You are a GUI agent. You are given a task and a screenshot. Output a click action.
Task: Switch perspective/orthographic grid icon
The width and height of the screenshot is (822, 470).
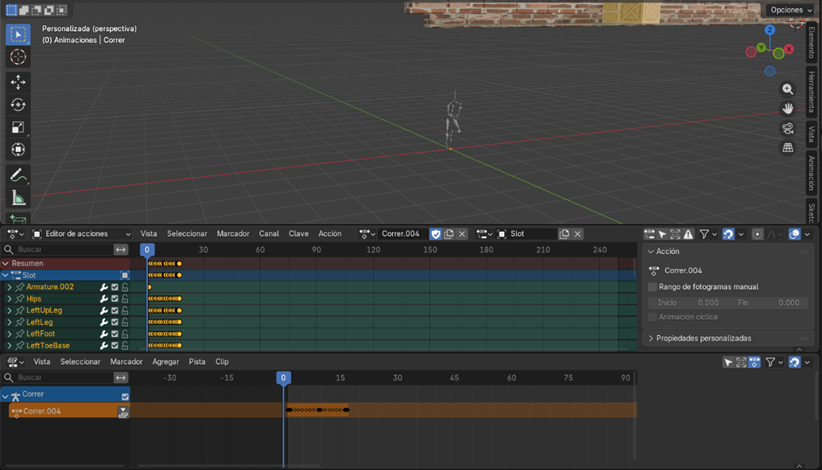click(787, 148)
